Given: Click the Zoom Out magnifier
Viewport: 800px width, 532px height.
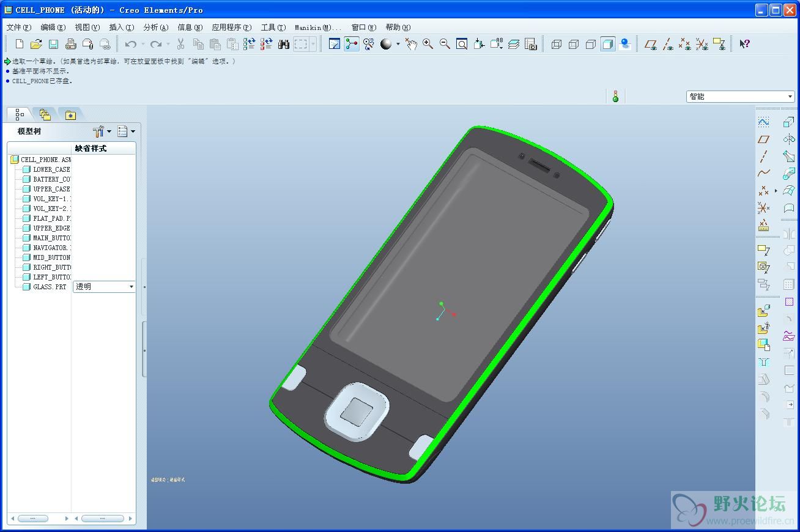Looking at the screenshot, I should point(445,44).
